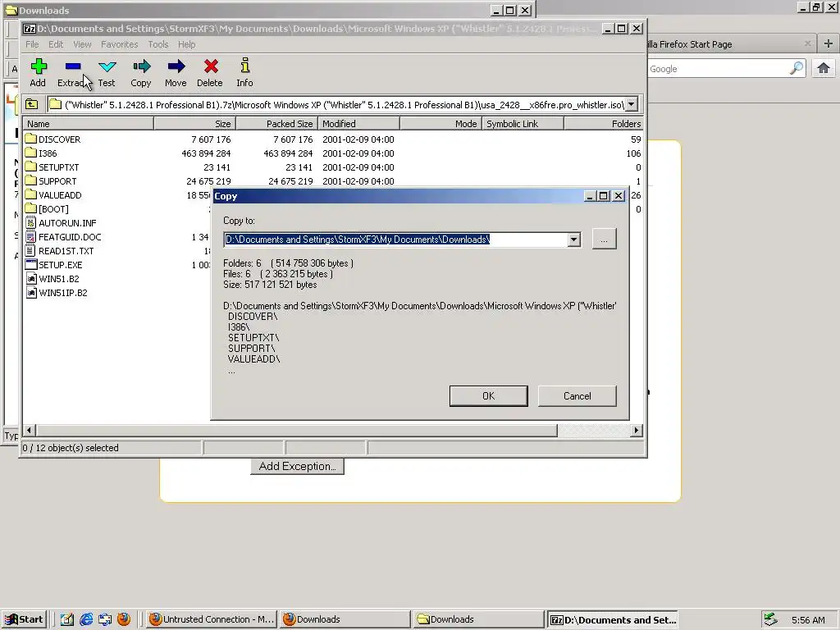
Task: Close the Firefox Start Page tab
Action: click(x=807, y=43)
